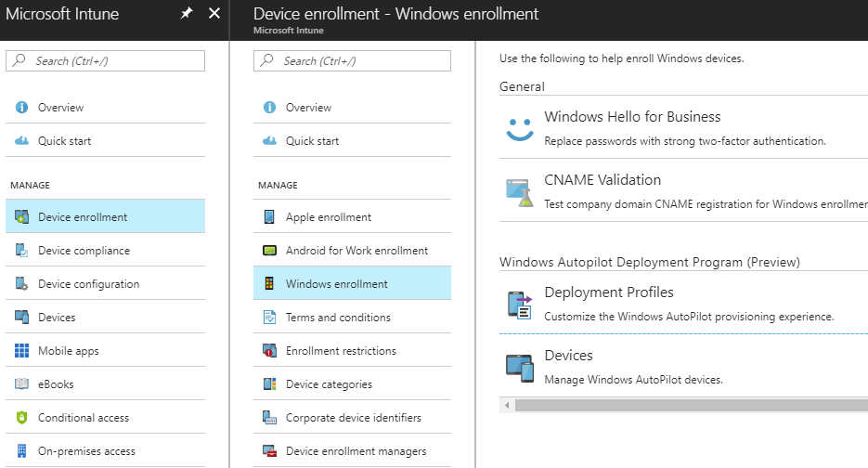
Task: Pin the Microsoft Intune blade
Action: pos(187,14)
